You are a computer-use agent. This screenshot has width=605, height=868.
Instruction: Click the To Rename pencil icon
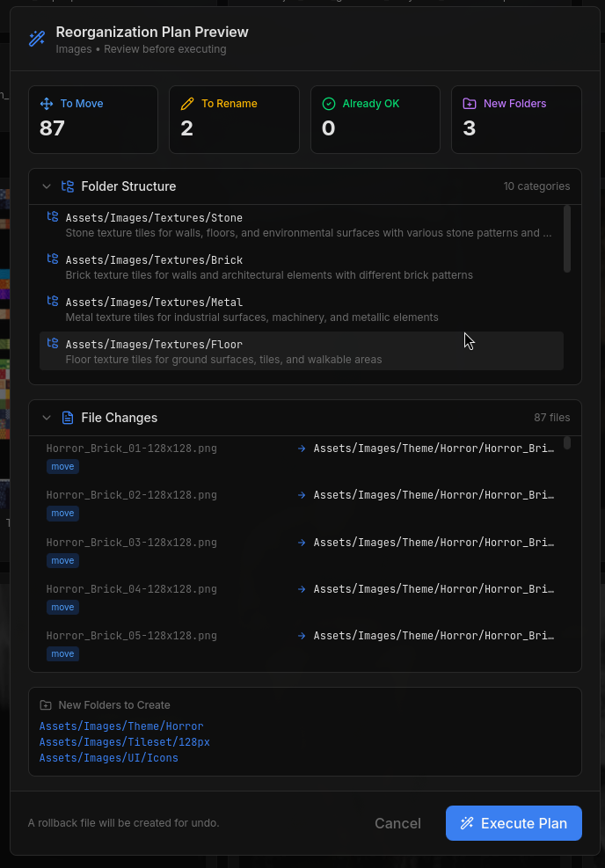187,104
